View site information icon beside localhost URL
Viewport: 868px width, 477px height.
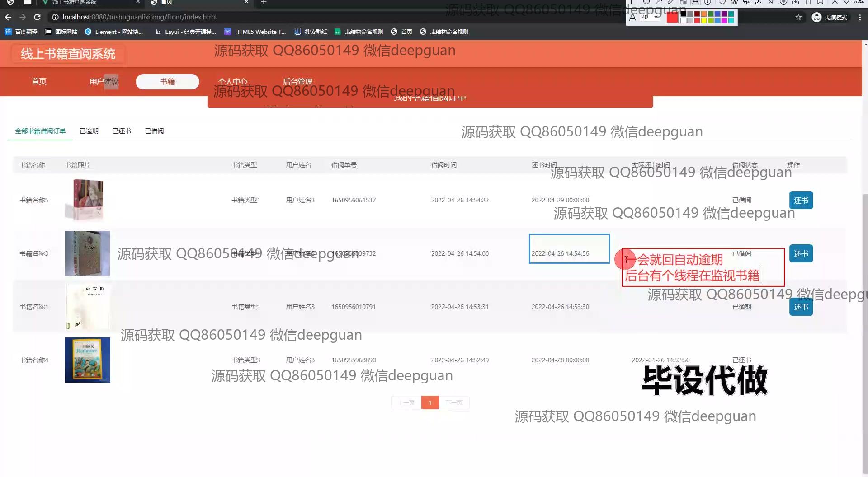(x=55, y=17)
